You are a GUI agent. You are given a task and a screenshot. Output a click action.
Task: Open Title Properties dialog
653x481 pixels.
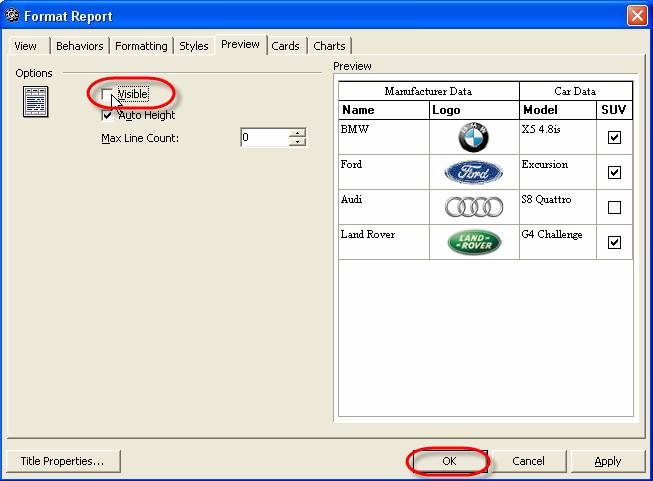pyautogui.click(x=62, y=461)
